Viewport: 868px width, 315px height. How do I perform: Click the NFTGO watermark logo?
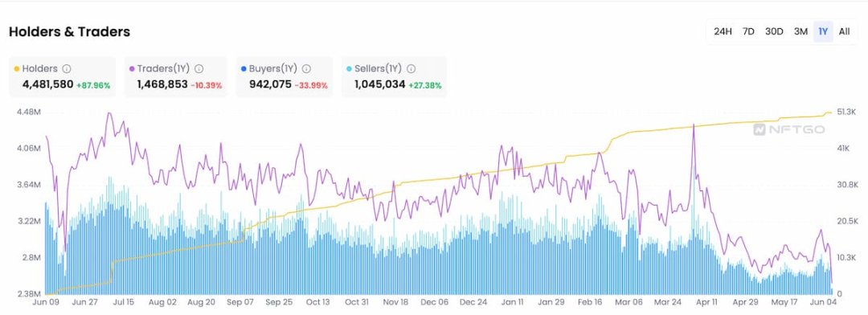(789, 129)
